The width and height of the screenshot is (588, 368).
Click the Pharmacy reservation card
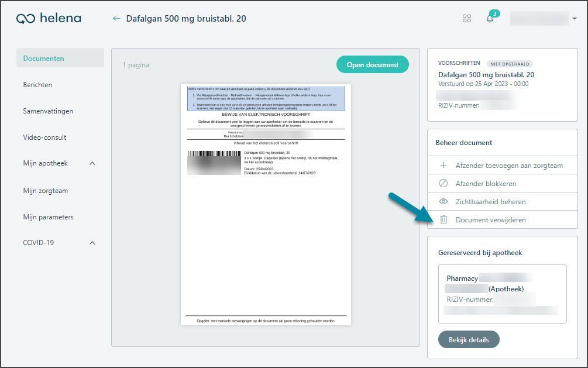click(502, 294)
